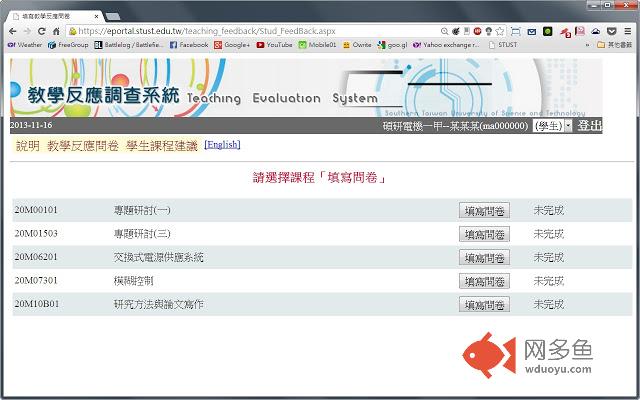
Task: Open the 說明 menu item
Action: 28,146
